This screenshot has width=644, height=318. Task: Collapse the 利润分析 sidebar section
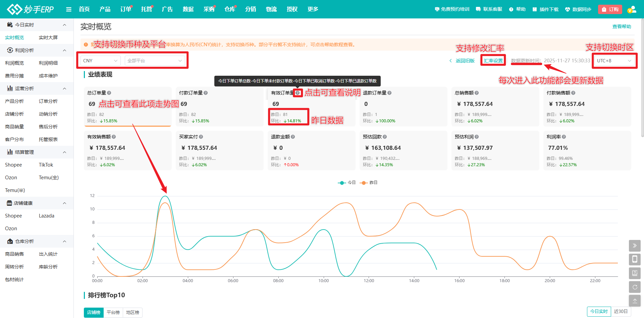[x=64, y=50]
